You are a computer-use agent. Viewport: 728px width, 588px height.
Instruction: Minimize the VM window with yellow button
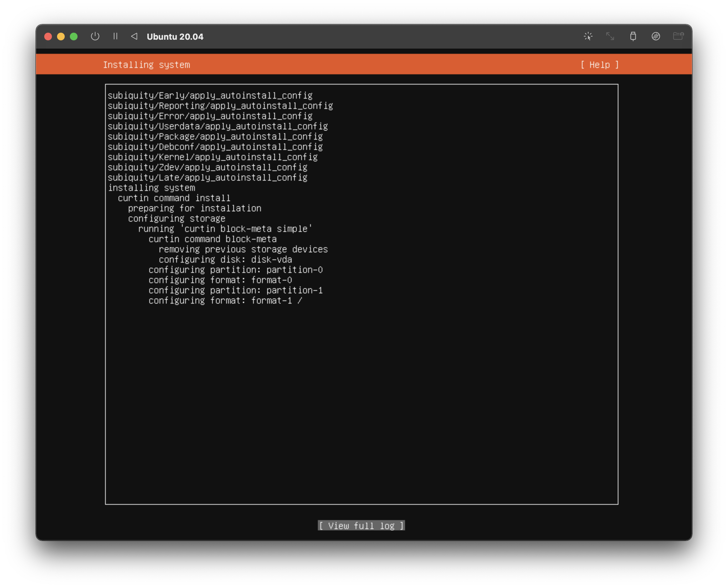point(61,37)
